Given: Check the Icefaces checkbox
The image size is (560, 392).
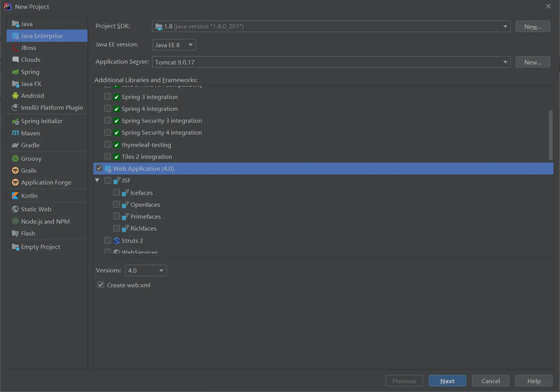Looking at the screenshot, I should coord(116,192).
